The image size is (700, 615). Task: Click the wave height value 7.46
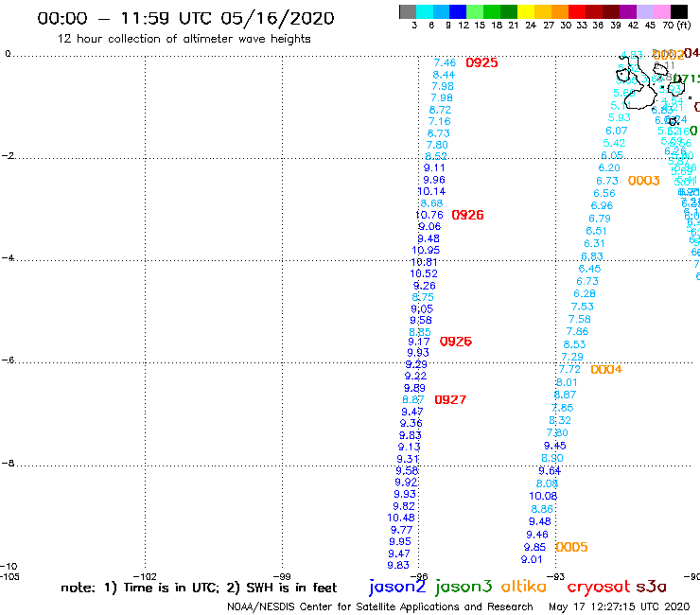[446, 63]
